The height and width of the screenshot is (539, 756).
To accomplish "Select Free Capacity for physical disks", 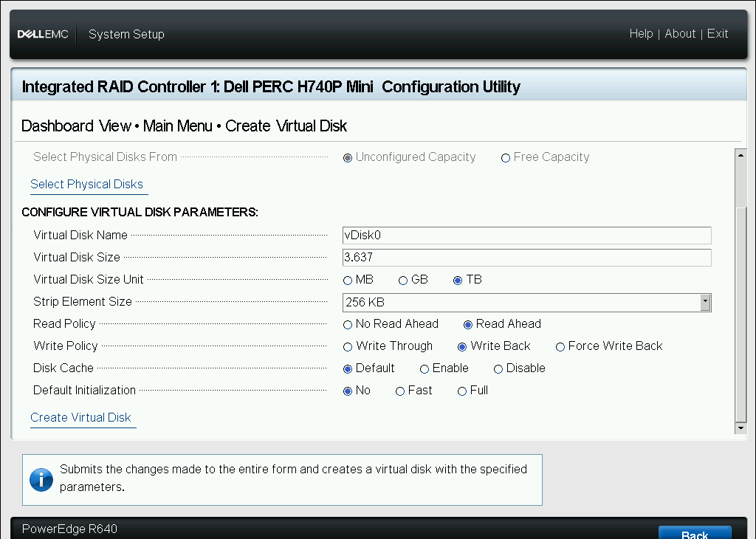I will click(x=506, y=157).
